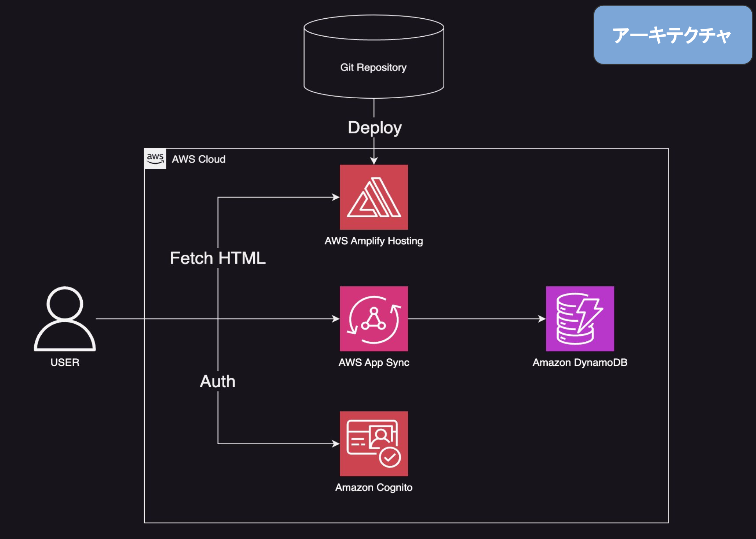Image resolution: width=756 pixels, height=539 pixels.
Task: Select the AWS App Sync icon
Action: [374, 319]
